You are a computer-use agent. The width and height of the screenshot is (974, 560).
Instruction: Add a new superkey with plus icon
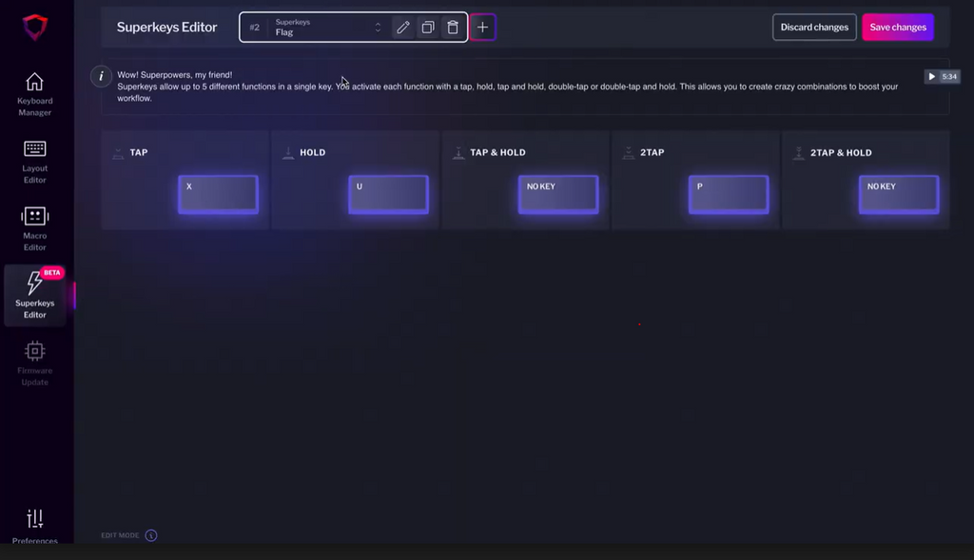pyautogui.click(x=482, y=28)
